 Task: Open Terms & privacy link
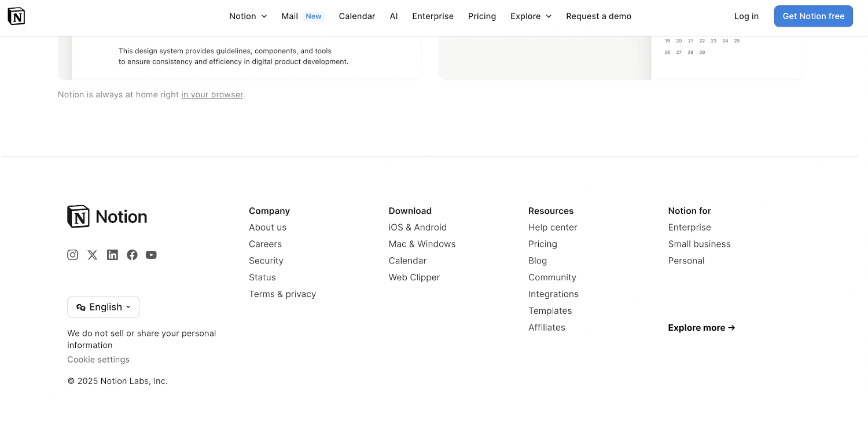click(282, 294)
